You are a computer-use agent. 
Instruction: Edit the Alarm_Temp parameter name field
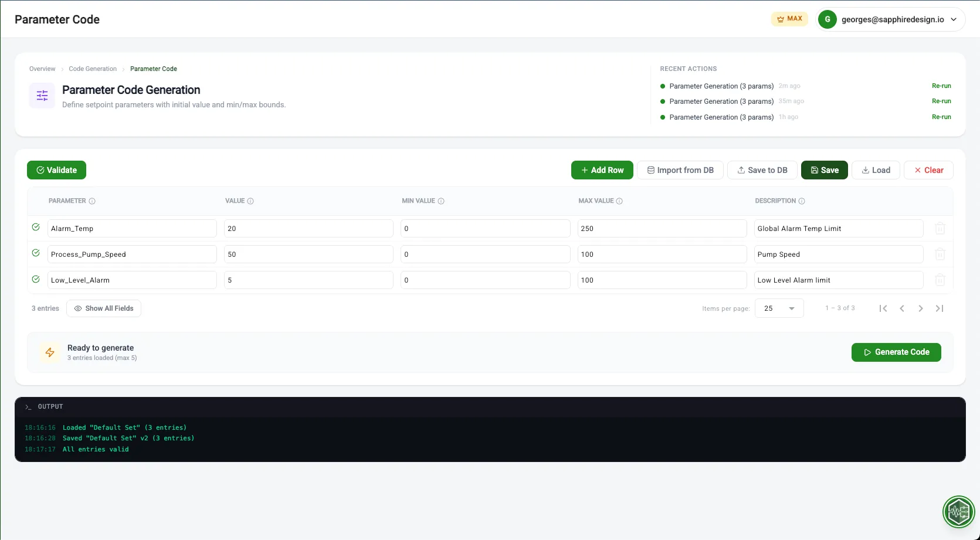(132, 229)
